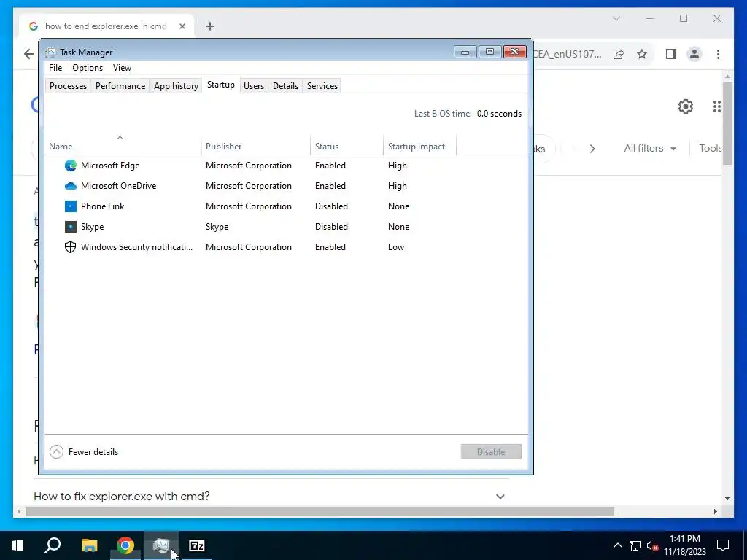Screen dimensions: 747x560
Task: Click the Microsoft Edge icon in startup list
Action: click(71, 166)
